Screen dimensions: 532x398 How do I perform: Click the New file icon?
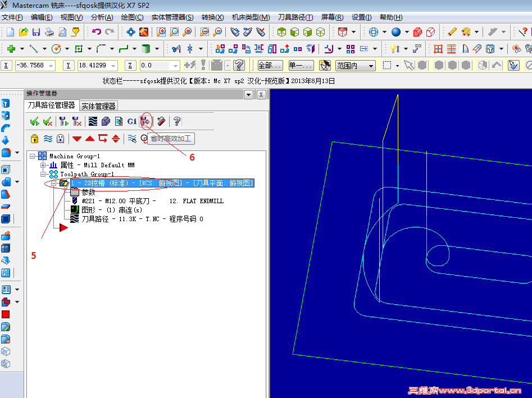click(x=10, y=32)
